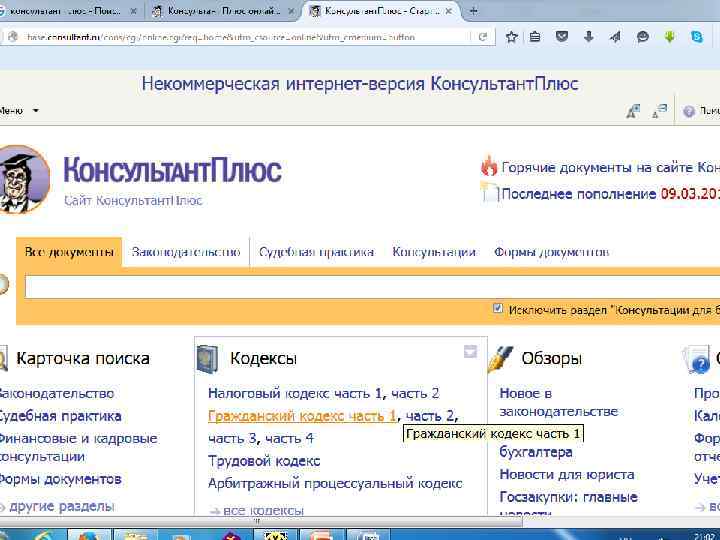720x540 pixels.
Task: Open Гражданский кодекс часть 3 link
Action: 232,439
